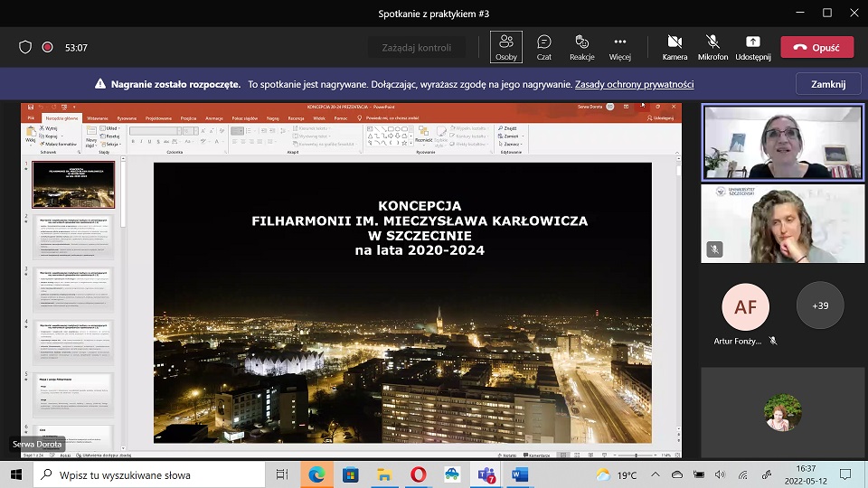Screen dimensions: 868x488
Task: Open the Reakcje reactions menu
Action: pyautogui.click(x=582, y=47)
